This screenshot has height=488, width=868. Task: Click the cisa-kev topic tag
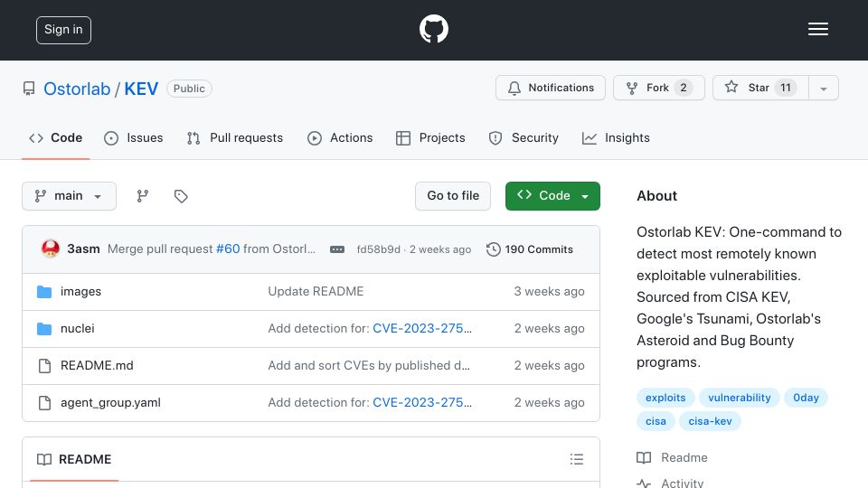pyautogui.click(x=710, y=421)
